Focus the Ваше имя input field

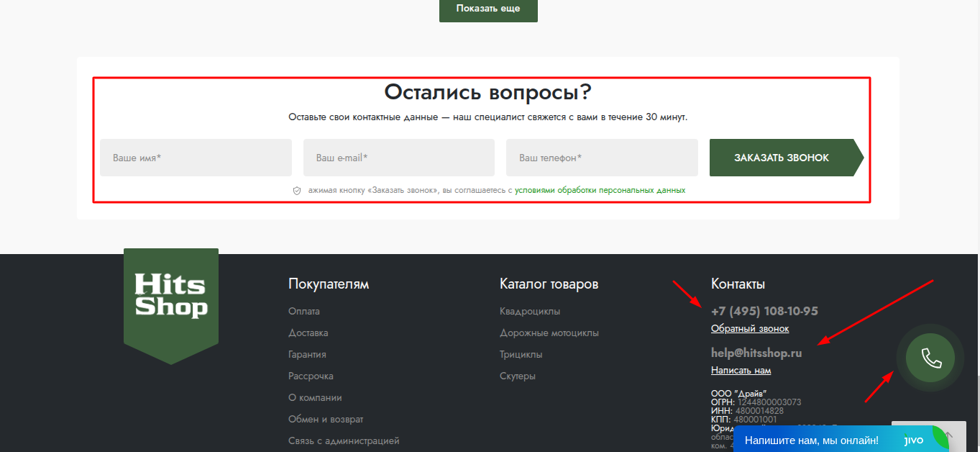196,158
